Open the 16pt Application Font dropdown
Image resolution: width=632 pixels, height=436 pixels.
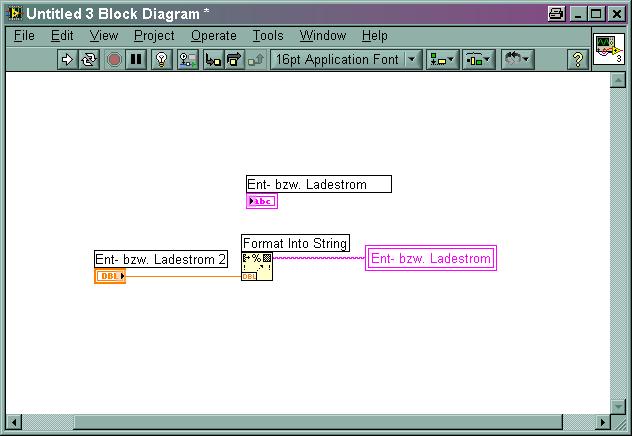pyautogui.click(x=346, y=60)
